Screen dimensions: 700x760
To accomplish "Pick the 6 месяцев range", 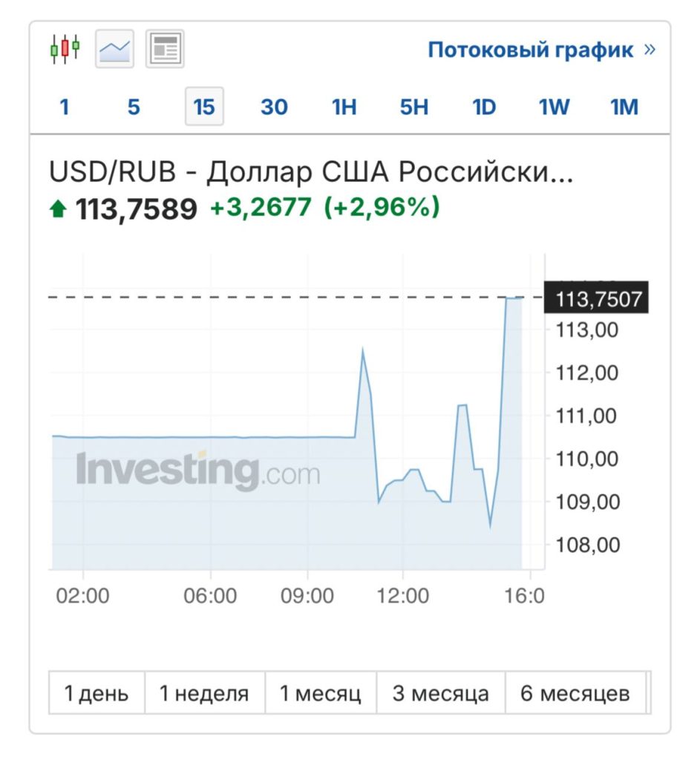I will (575, 694).
